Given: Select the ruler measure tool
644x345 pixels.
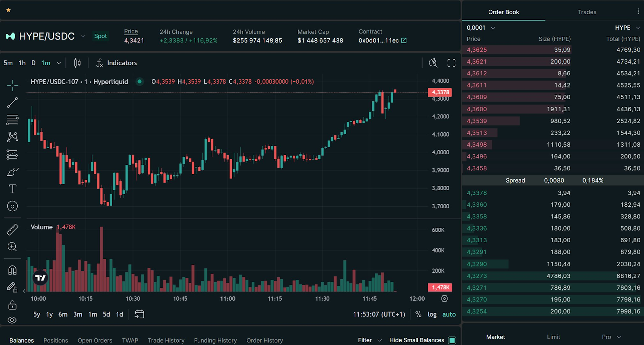Looking at the screenshot, I should pos(12,229).
